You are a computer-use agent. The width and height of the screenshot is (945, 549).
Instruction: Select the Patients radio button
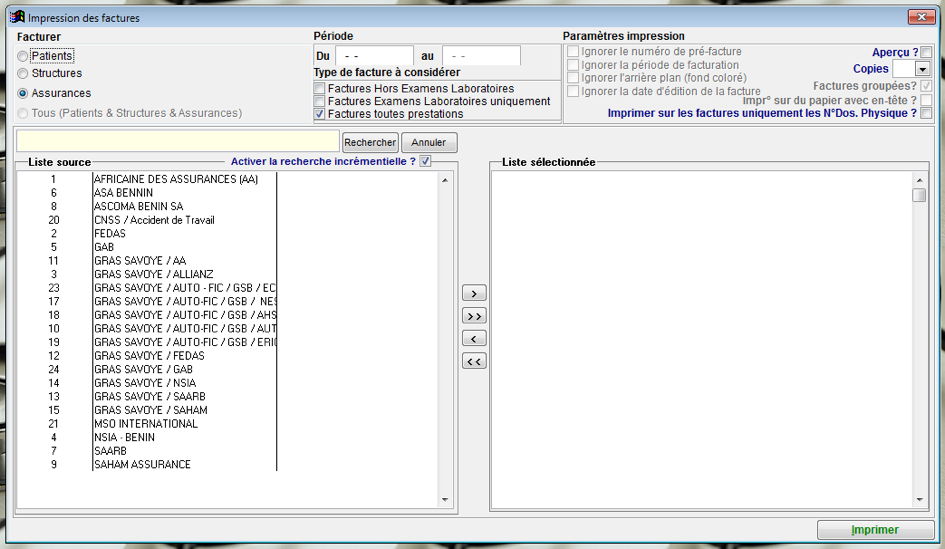tap(23, 57)
